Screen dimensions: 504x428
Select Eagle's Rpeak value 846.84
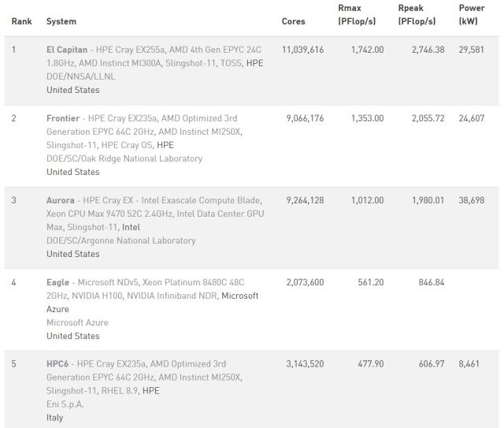[428, 282]
